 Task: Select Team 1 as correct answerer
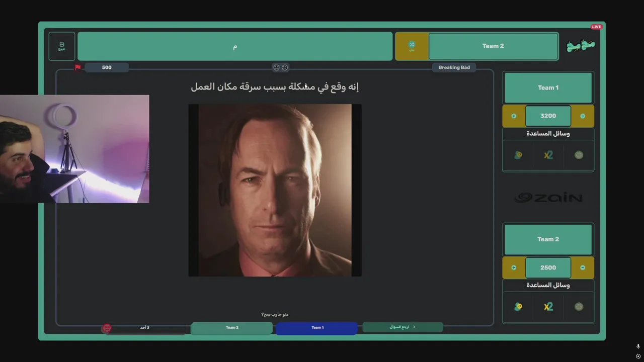tap(317, 328)
